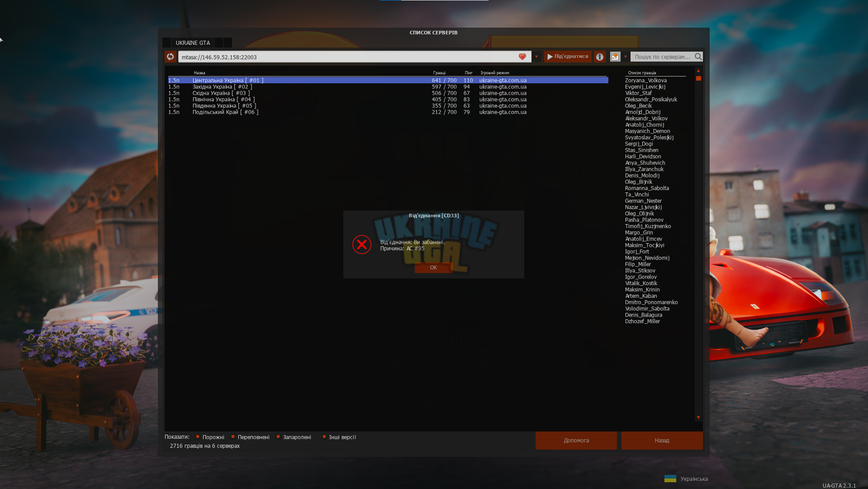Viewport: 868px width, 489px height.
Task: Sort servers by the Назва column header
Action: tap(199, 73)
